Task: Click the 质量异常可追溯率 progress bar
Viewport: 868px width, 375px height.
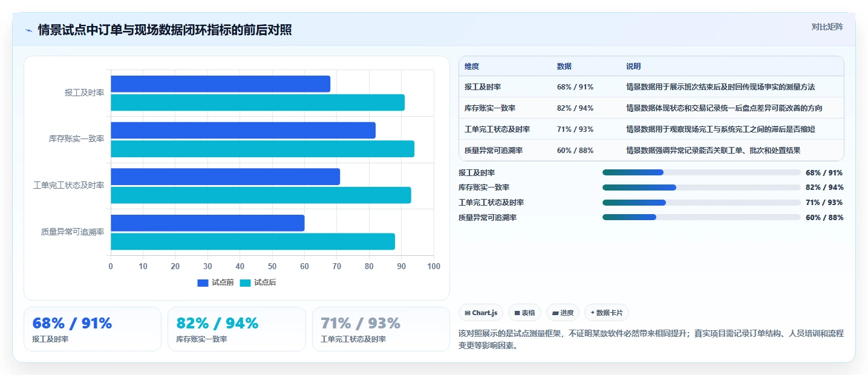Action: click(702, 217)
